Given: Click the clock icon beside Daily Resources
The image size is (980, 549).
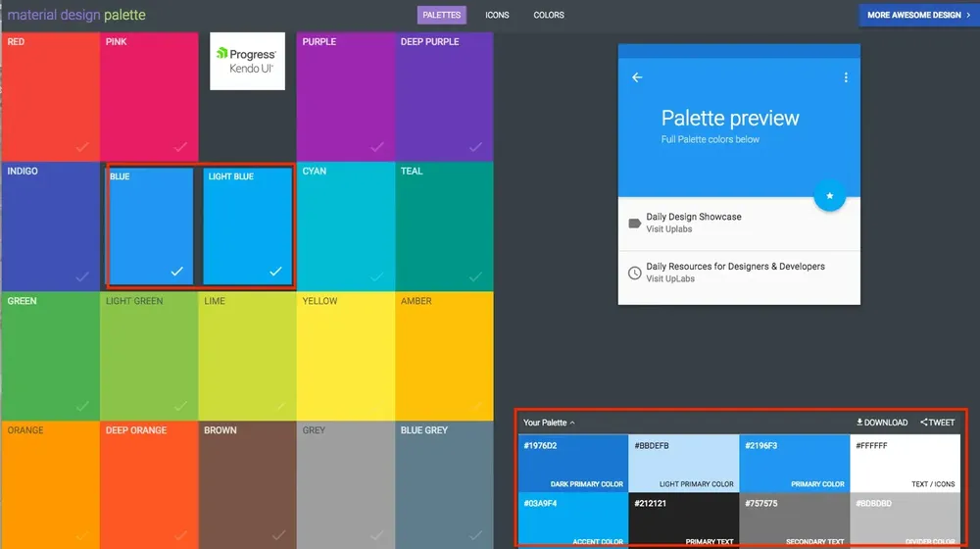Looking at the screenshot, I should pos(634,273).
